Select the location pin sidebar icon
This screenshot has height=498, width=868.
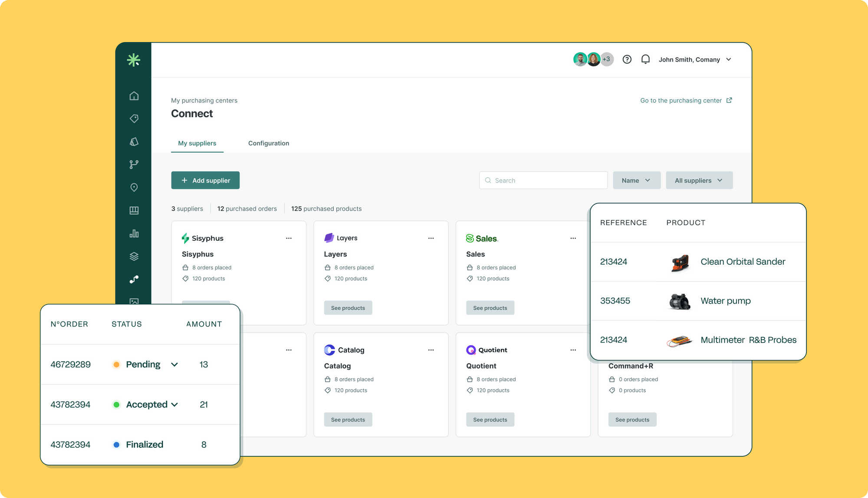point(134,187)
